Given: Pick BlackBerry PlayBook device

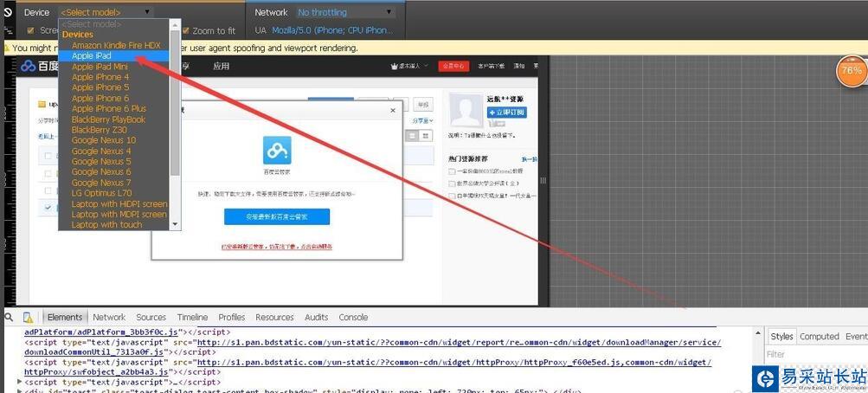Looking at the screenshot, I should pos(108,119).
